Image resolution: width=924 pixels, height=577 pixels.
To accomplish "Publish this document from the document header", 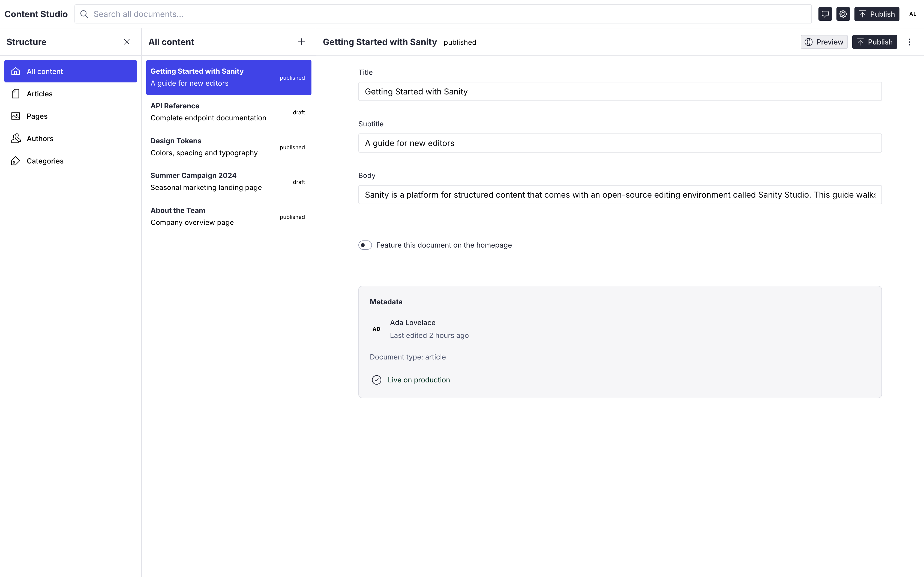I will point(874,42).
